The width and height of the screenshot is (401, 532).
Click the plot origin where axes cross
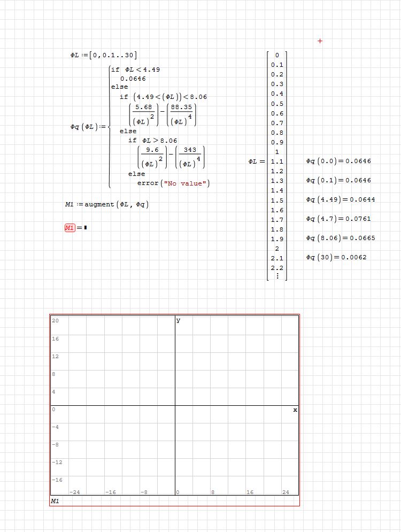coord(175,405)
